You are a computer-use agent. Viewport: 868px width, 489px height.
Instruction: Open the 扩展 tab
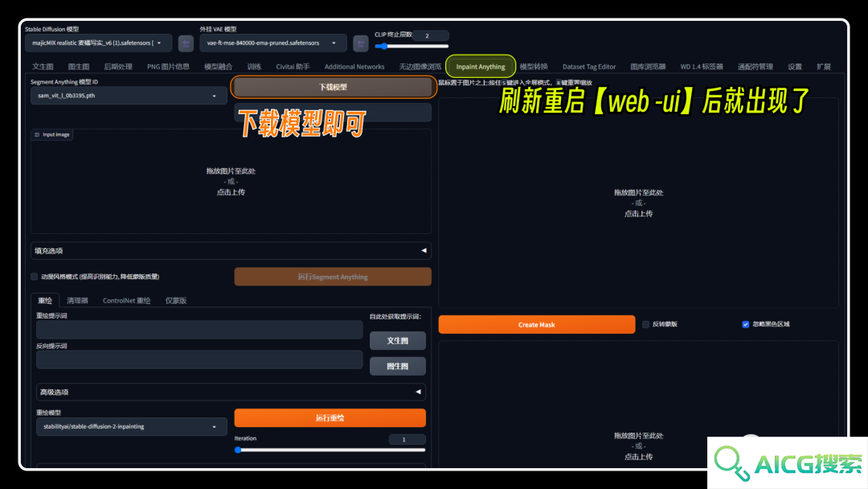click(824, 67)
